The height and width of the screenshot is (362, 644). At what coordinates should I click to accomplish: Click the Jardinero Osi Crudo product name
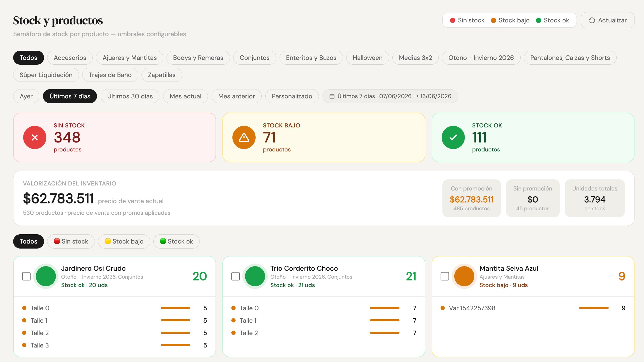(93, 268)
